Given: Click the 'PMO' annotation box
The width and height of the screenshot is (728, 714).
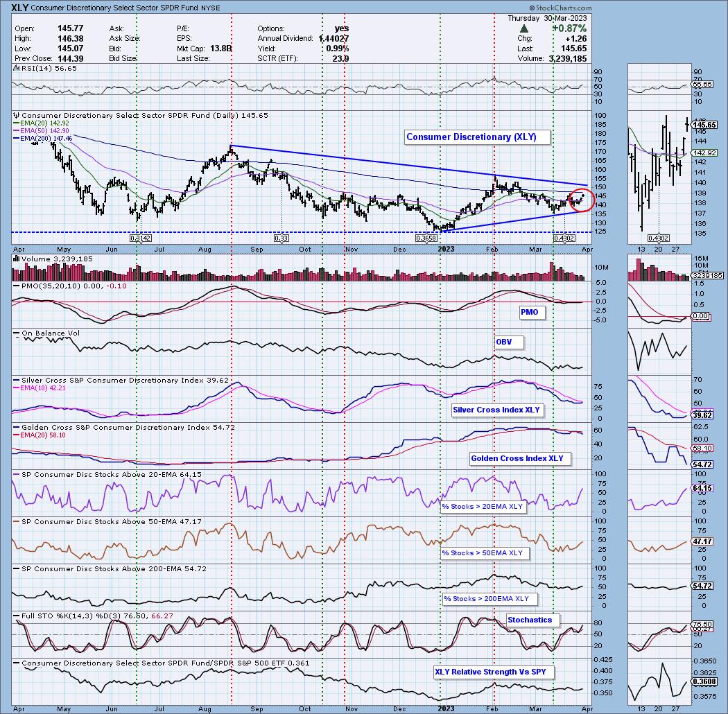Looking at the screenshot, I should click(x=532, y=313).
